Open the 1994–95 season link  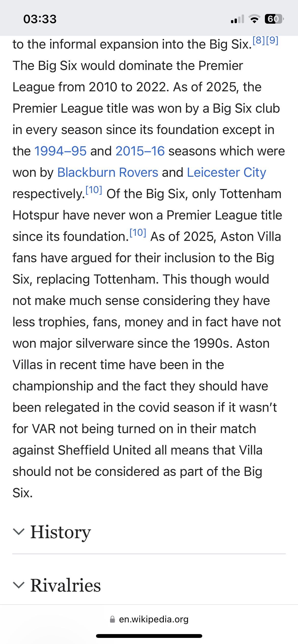[60, 151]
